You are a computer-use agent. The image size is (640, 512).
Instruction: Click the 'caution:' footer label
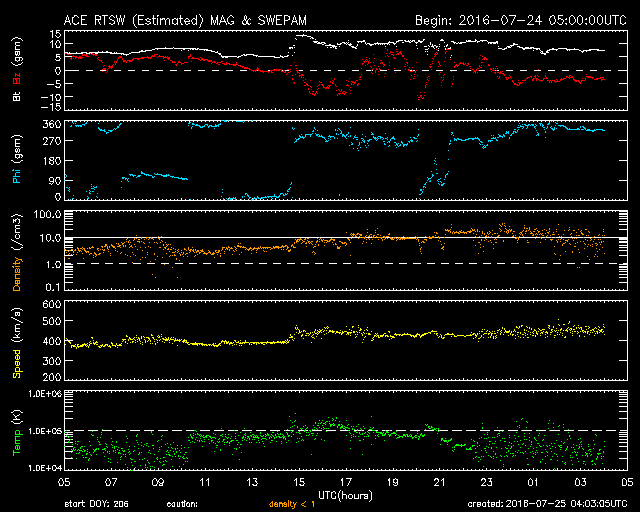coord(182,504)
